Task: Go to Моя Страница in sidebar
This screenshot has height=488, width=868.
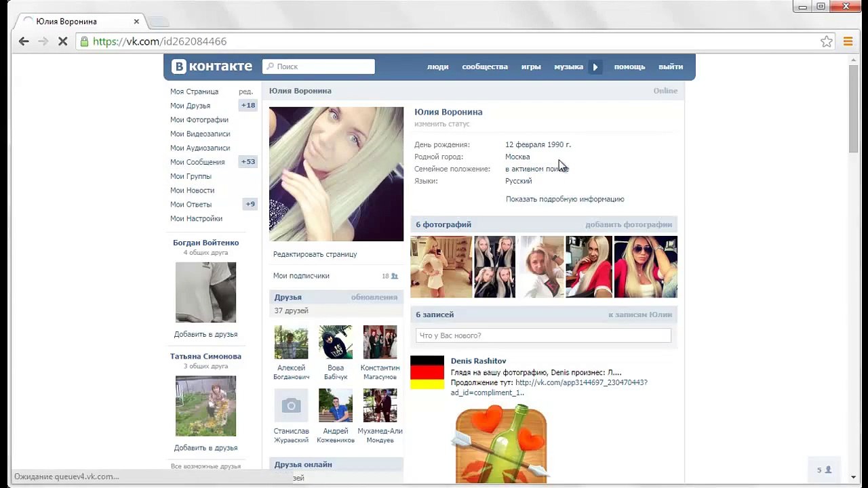Action: coord(194,91)
